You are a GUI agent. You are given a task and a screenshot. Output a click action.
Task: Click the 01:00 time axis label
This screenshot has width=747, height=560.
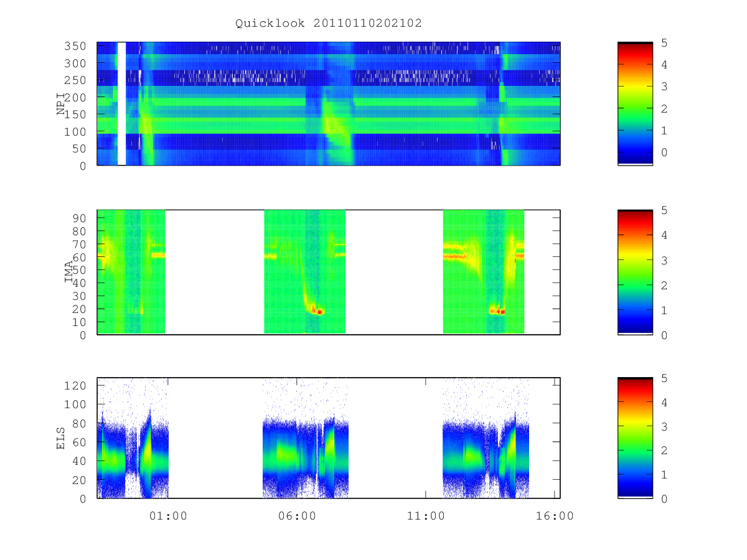tap(168, 516)
